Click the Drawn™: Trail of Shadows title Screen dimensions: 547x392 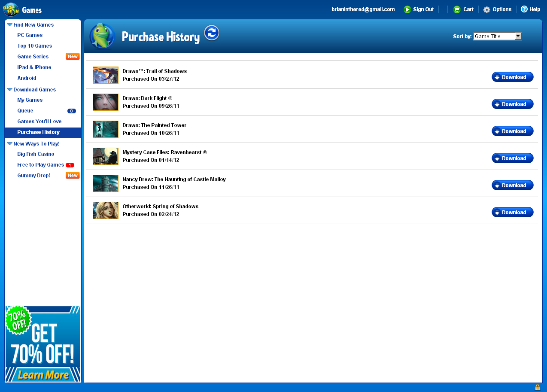pyautogui.click(x=155, y=71)
